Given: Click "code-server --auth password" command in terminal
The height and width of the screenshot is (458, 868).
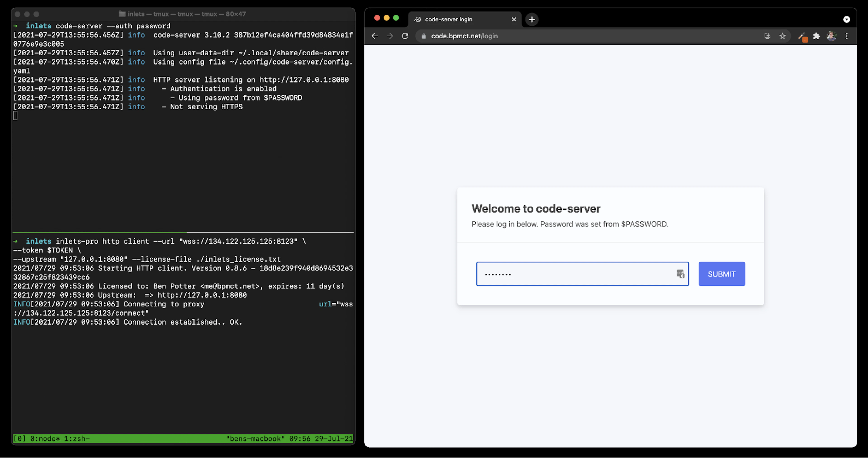Looking at the screenshot, I should click(x=113, y=26).
